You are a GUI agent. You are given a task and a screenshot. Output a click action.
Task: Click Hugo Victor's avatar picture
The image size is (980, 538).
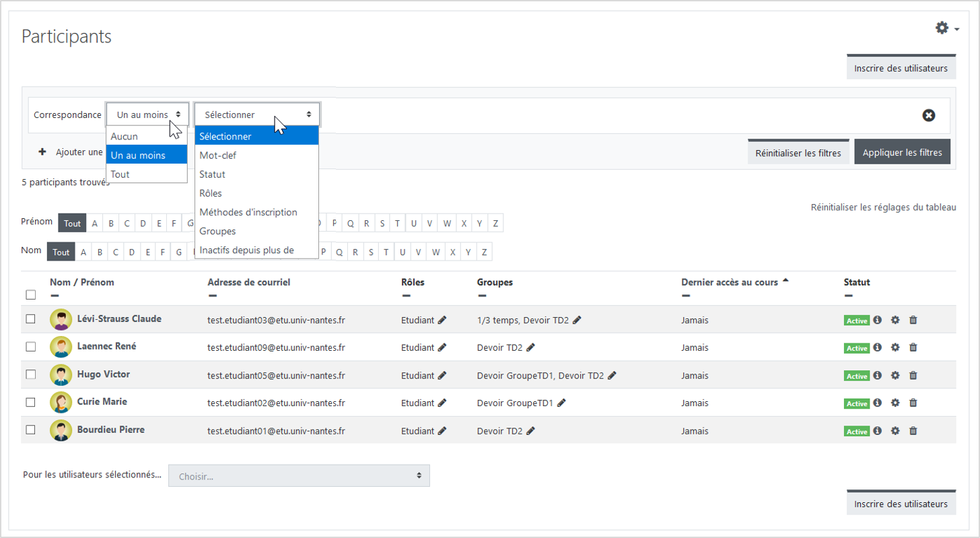click(x=61, y=375)
